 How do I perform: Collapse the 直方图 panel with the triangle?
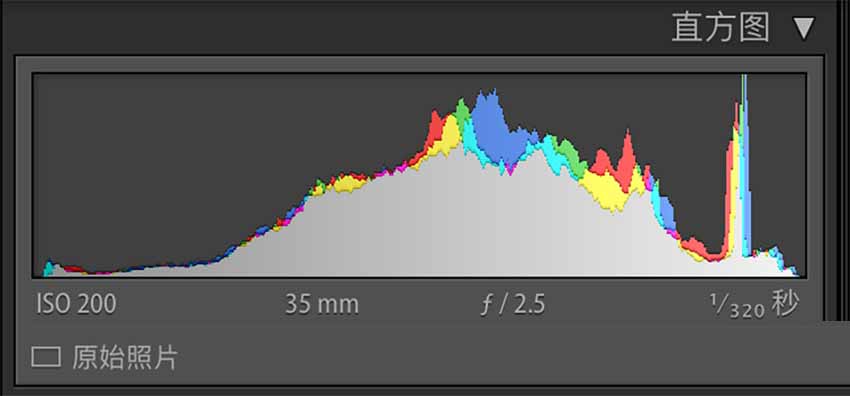coord(804,29)
